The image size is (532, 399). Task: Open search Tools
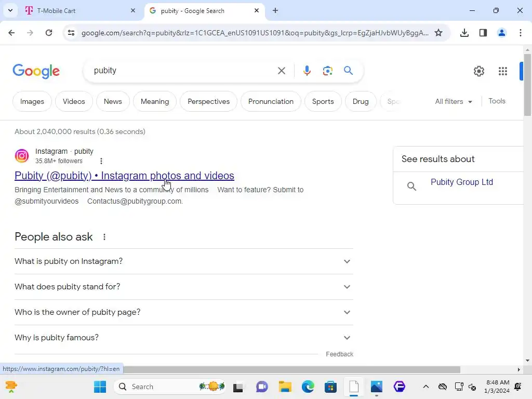[x=497, y=101]
